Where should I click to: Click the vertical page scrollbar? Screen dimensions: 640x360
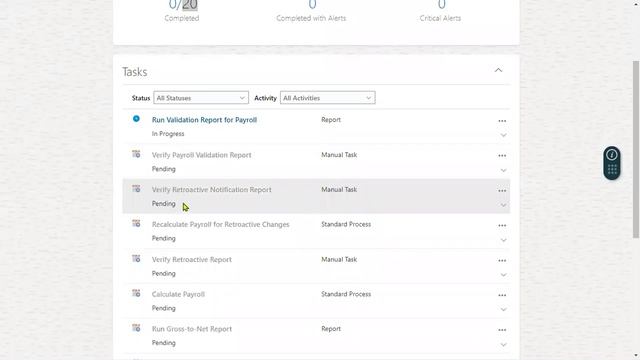tap(636, 149)
